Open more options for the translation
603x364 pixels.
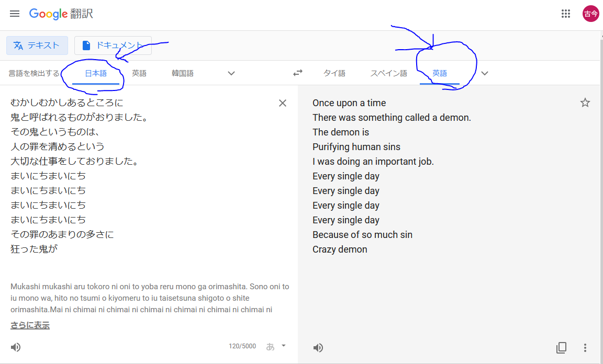point(585,348)
